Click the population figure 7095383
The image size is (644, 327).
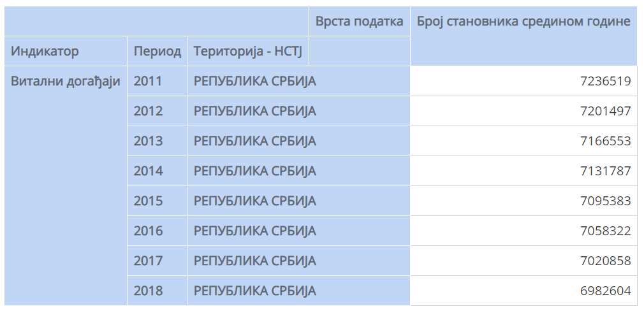(604, 201)
